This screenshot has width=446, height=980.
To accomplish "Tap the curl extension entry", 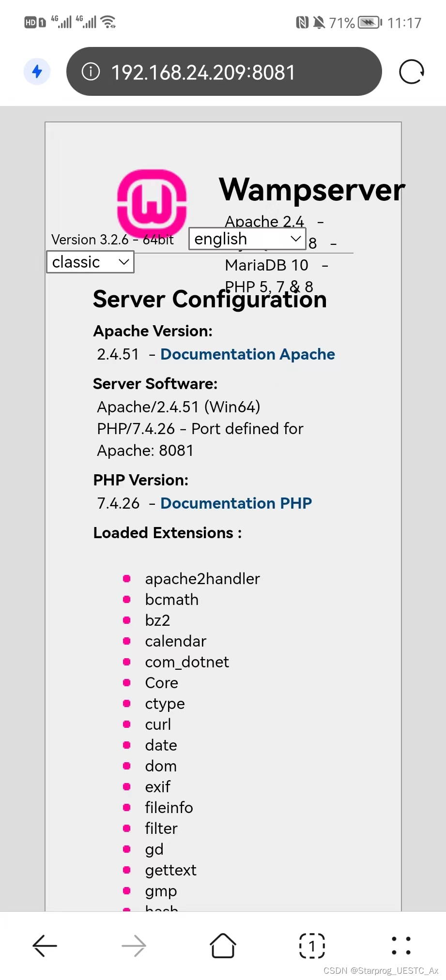I will pyautogui.click(x=158, y=724).
